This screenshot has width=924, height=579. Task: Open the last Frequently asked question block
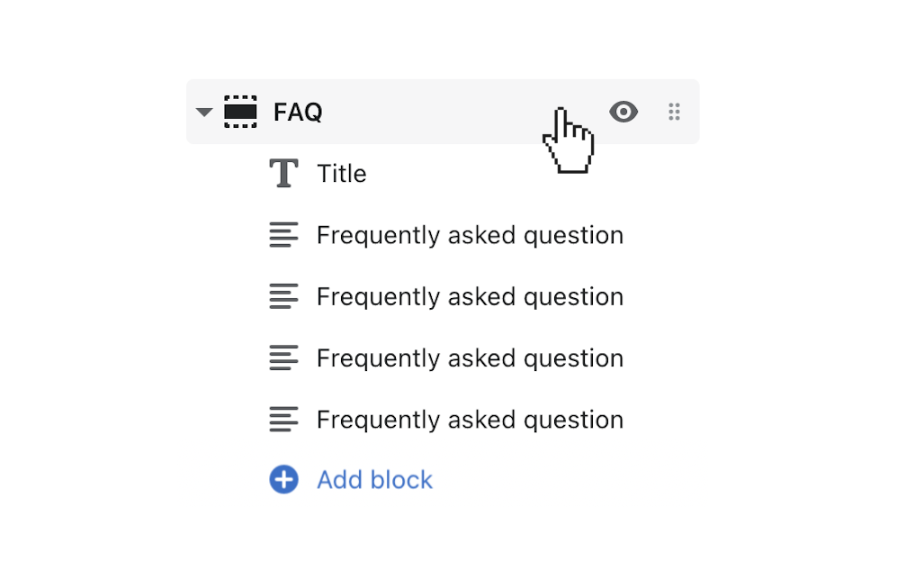[x=469, y=419]
